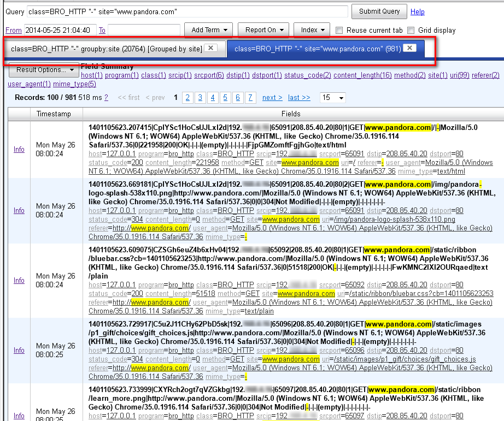Open the Index dropdown

click(312, 30)
